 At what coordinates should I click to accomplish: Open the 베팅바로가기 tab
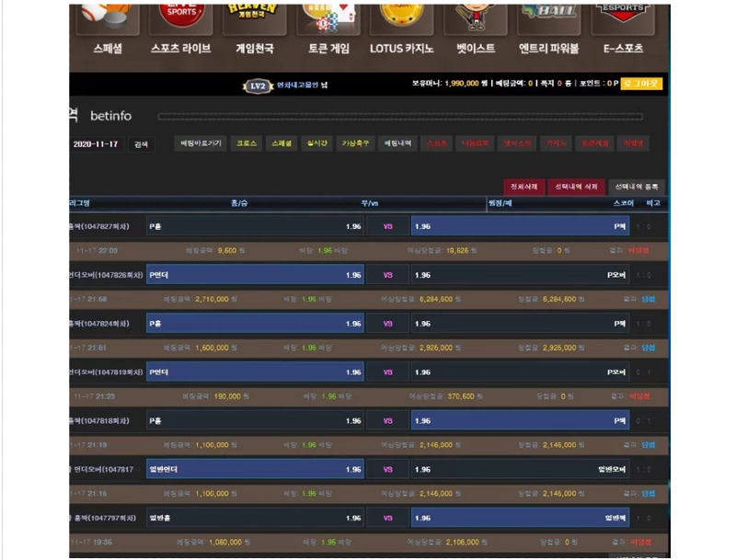point(201,143)
